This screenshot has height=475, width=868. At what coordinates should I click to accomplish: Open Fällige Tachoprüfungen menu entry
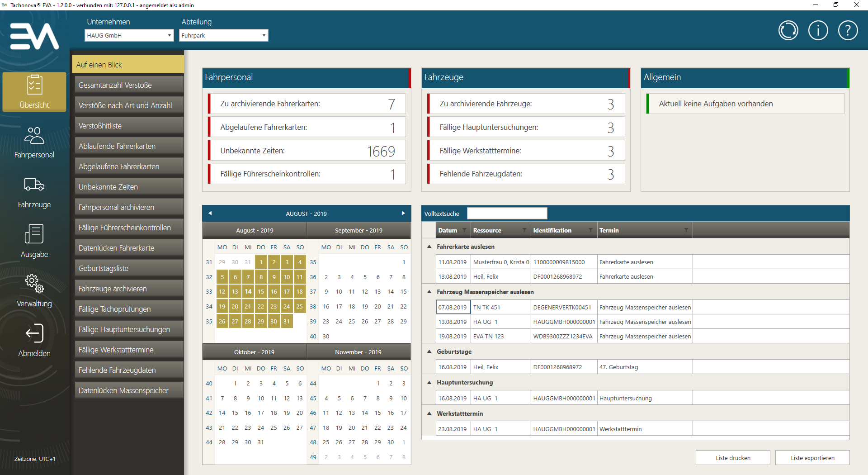pos(129,309)
